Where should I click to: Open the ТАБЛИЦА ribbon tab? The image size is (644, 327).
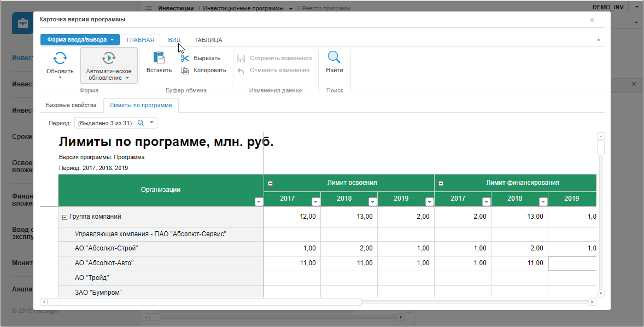tap(208, 40)
